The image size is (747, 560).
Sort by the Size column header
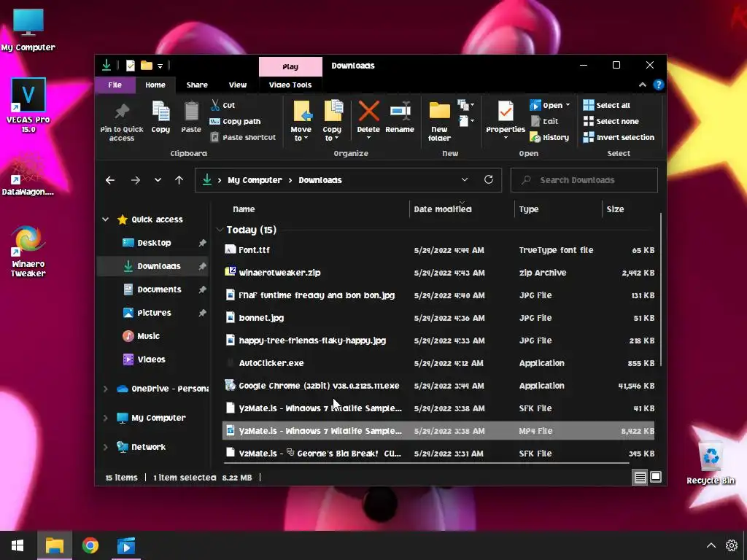click(615, 209)
